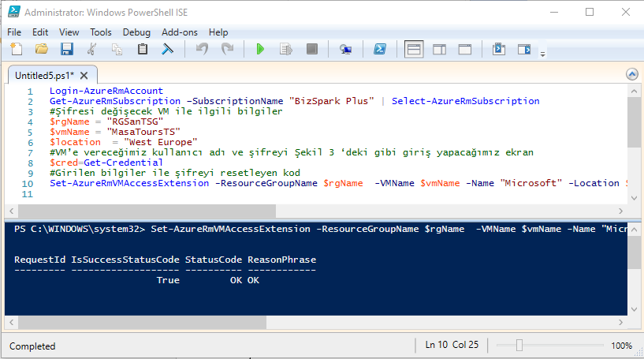Click line number 11 in gutter
The image size is (644, 359).
pos(27,194)
